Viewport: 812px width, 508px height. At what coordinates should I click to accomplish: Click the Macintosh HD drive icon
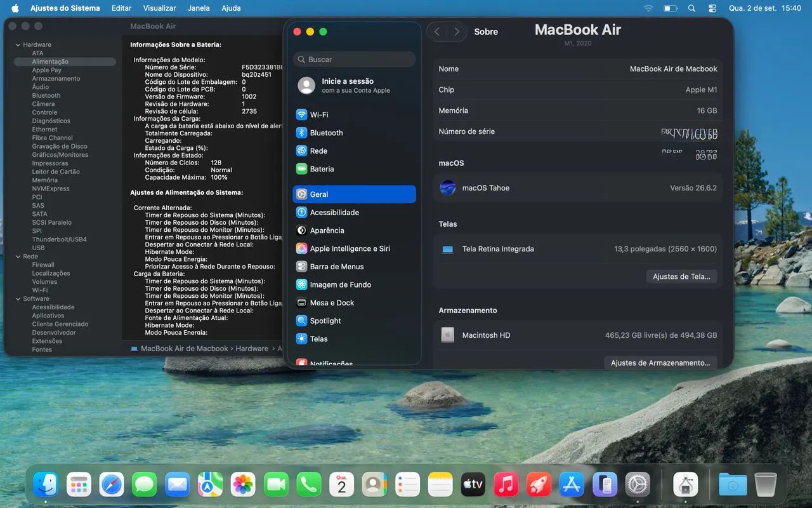(448, 335)
